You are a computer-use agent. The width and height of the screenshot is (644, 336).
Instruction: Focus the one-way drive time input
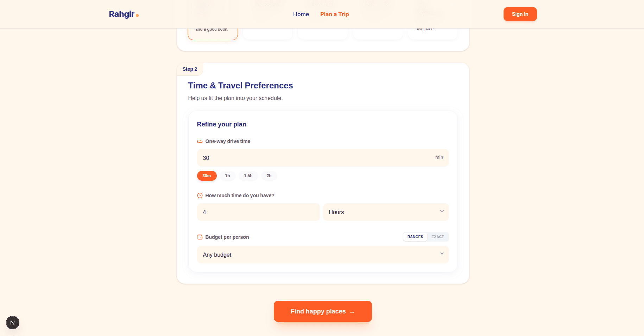click(x=317, y=158)
